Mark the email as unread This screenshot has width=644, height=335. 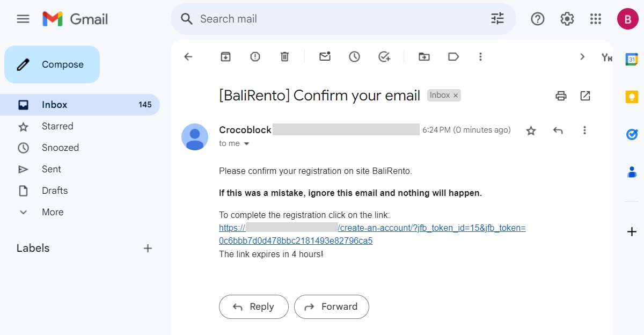point(324,56)
